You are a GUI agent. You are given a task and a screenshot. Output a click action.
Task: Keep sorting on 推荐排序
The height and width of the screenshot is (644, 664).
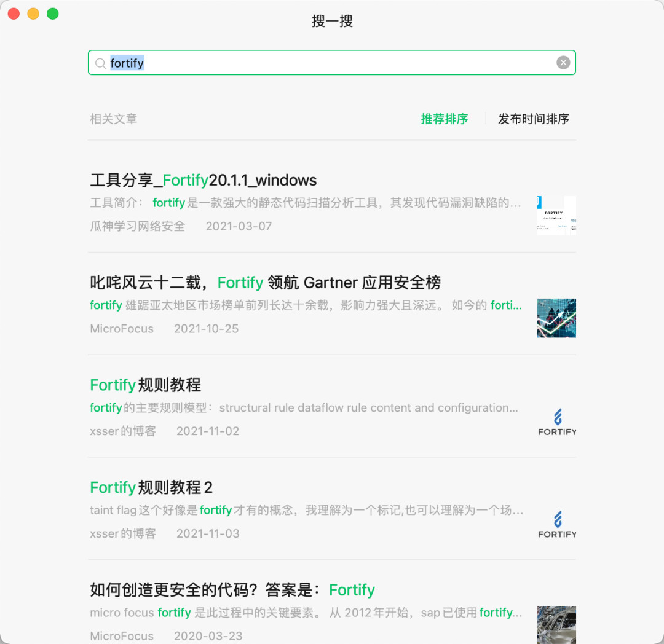click(x=444, y=119)
